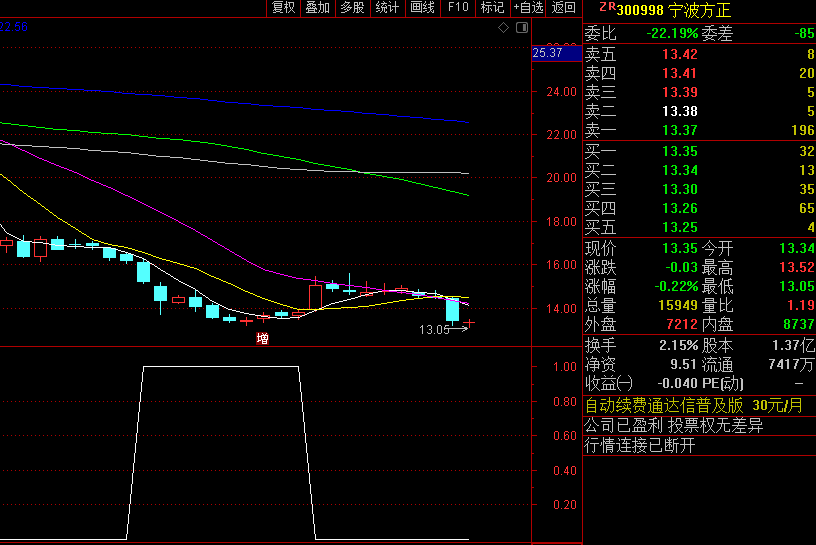The height and width of the screenshot is (545, 816).
Task: Click the 最高 13.52 value
Action: [797, 268]
